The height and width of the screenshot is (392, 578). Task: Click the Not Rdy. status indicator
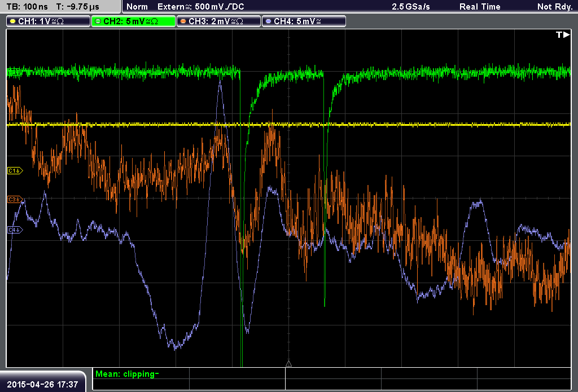[555, 7]
